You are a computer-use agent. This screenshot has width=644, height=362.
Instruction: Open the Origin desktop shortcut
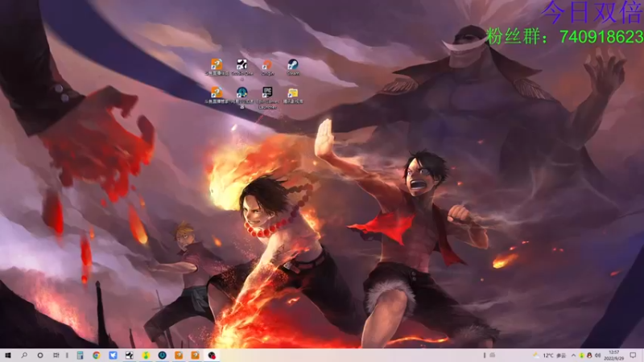pos(267,67)
